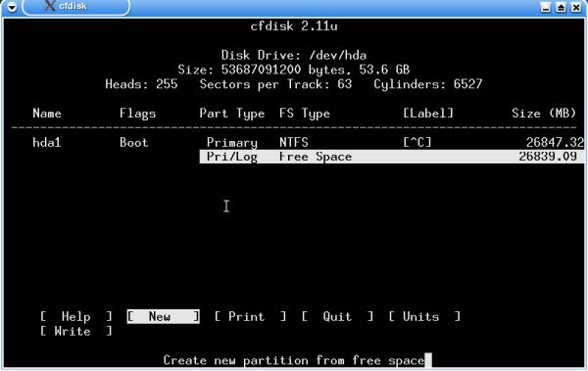Click the X icon beside cfdisk title

click(x=50, y=6)
